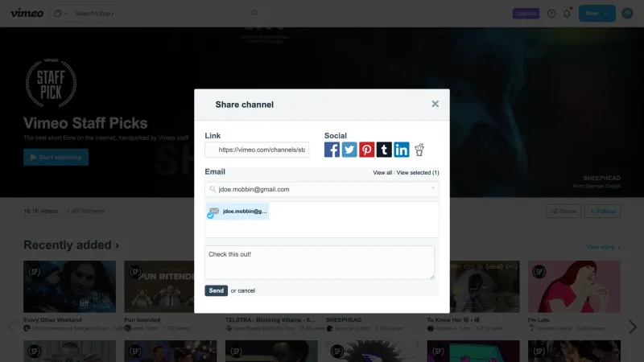Click the channel link URL field
Image resolution: width=644 pixels, height=362 pixels.
[257, 150]
